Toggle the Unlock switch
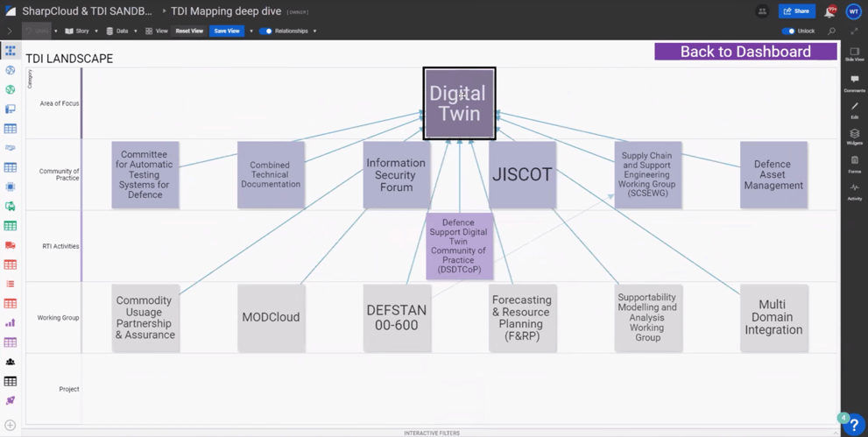Viewport: 868px width, 437px height. click(788, 32)
